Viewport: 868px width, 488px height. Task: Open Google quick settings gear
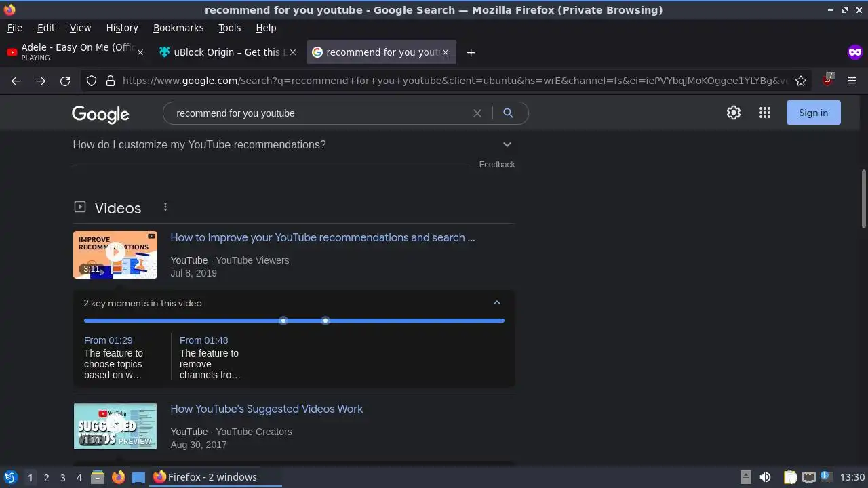tap(734, 113)
